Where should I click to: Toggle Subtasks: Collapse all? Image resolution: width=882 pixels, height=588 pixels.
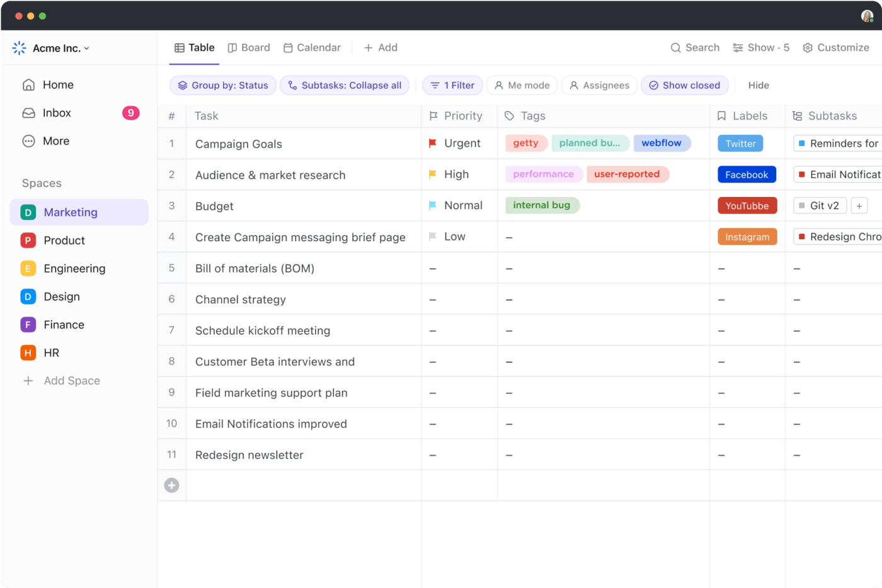(x=344, y=86)
